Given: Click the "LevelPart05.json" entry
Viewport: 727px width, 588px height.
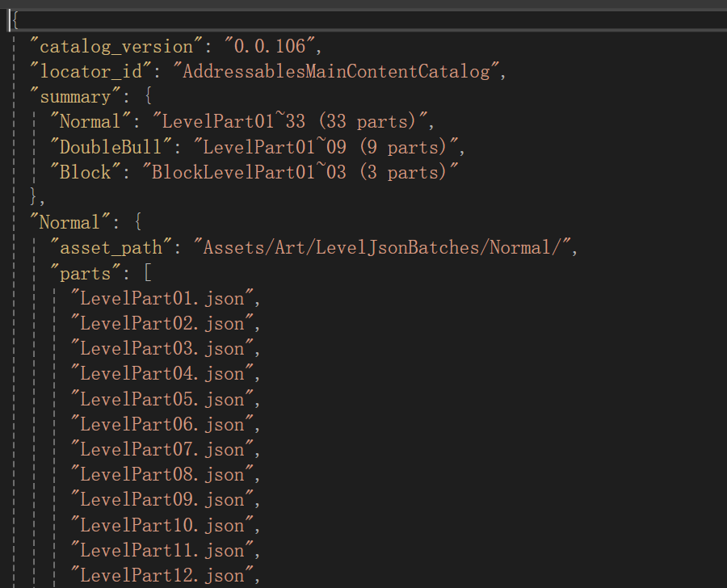Looking at the screenshot, I should (x=162, y=399).
